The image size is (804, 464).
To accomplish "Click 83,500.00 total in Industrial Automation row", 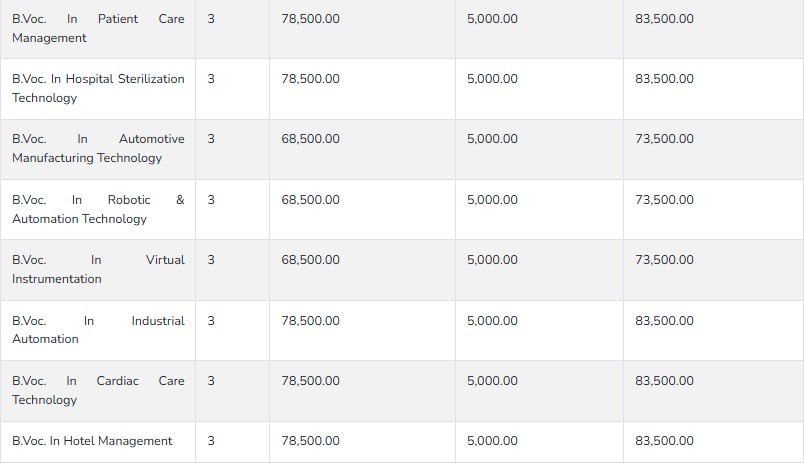I will pos(664,321).
